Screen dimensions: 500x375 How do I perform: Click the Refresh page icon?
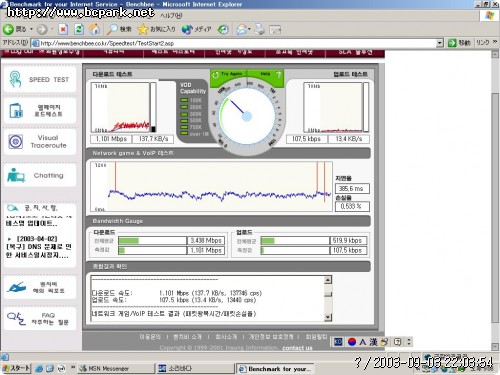pyautogui.click(x=79, y=29)
